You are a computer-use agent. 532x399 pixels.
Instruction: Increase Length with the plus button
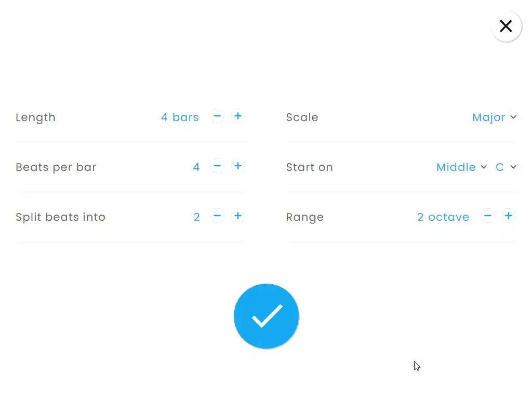[x=238, y=116]
